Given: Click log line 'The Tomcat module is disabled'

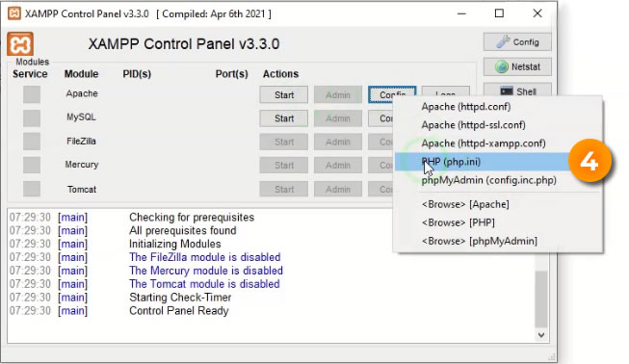Looking at the screenshot, I should (204, 284).
